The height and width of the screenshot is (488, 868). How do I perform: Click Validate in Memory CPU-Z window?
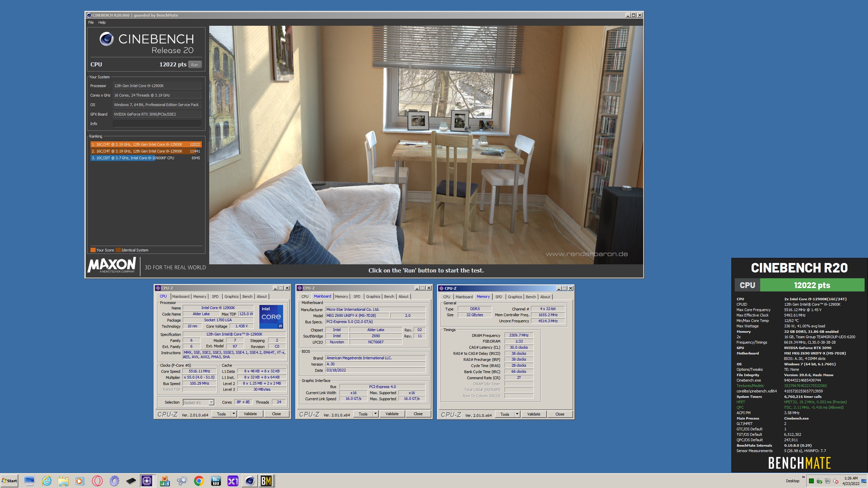click(x=534, y=414)
